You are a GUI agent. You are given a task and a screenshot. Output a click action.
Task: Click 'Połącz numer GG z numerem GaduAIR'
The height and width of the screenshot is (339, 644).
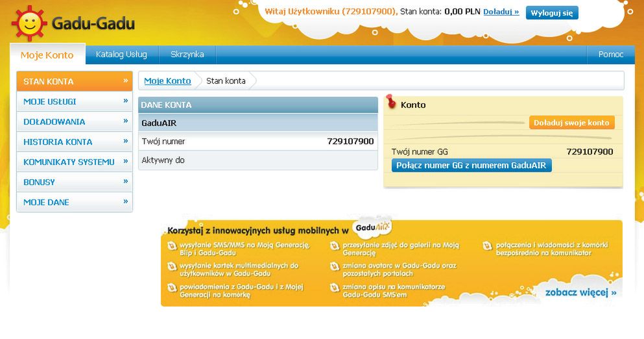tap(471, 166)
